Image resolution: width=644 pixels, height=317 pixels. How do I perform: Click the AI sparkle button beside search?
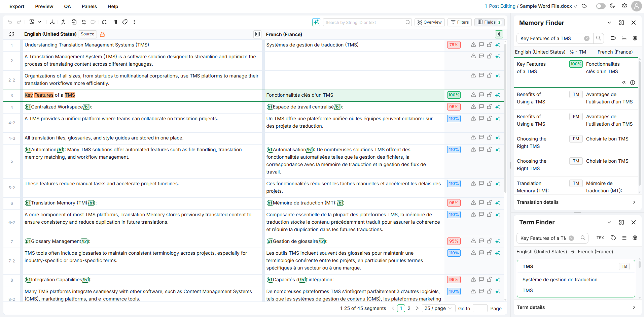point(316,22)
